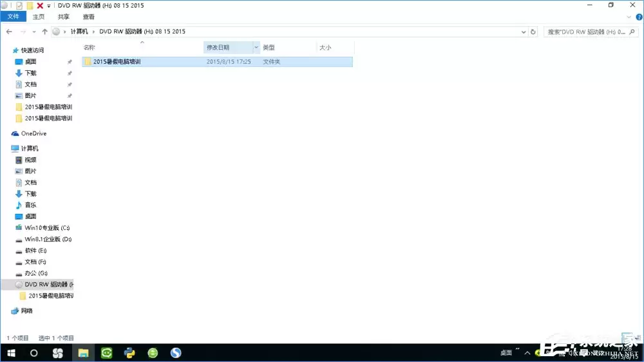Viewport: 644px width, 362px height.
Task: Go up one folder level arrow
Action: 44,32
